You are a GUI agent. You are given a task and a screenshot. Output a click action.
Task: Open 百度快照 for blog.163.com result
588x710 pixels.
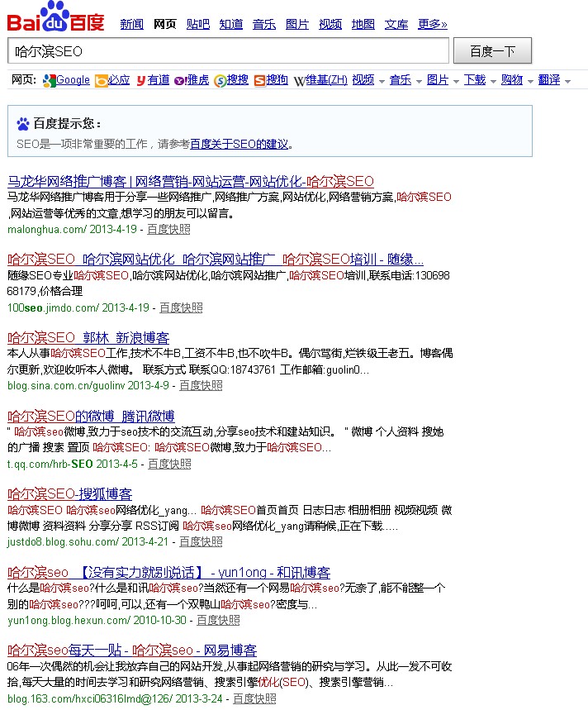point(254,698)
